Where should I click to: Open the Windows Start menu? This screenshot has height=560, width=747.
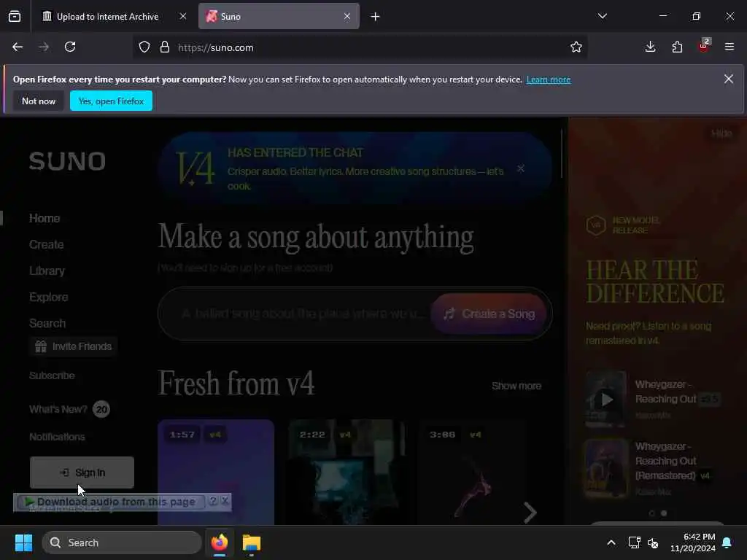[x=23, y=542]
